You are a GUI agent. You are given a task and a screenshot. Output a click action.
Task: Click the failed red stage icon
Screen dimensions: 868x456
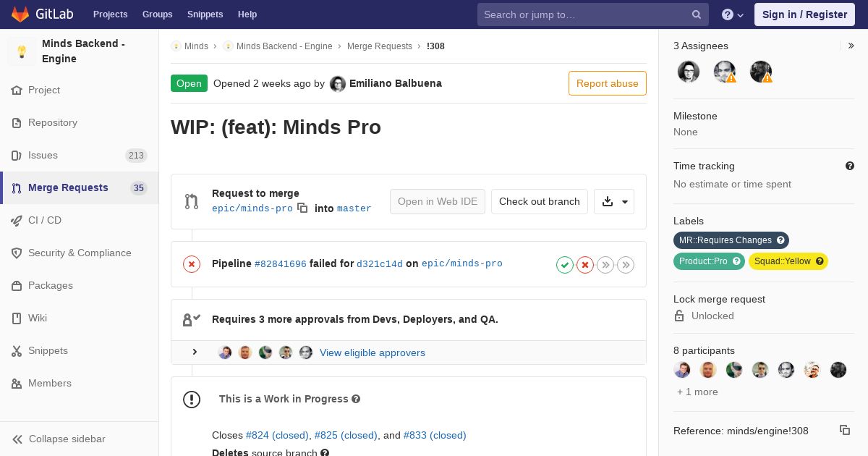point(585,265)
